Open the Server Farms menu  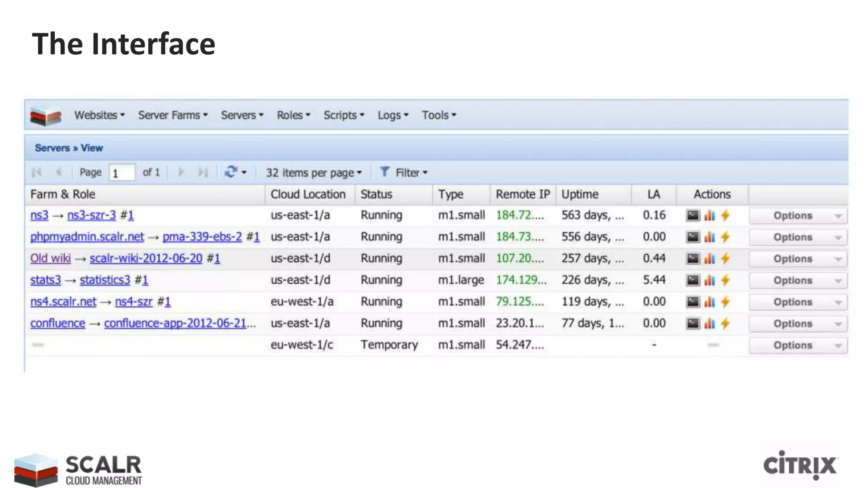(x=172, y=115)
